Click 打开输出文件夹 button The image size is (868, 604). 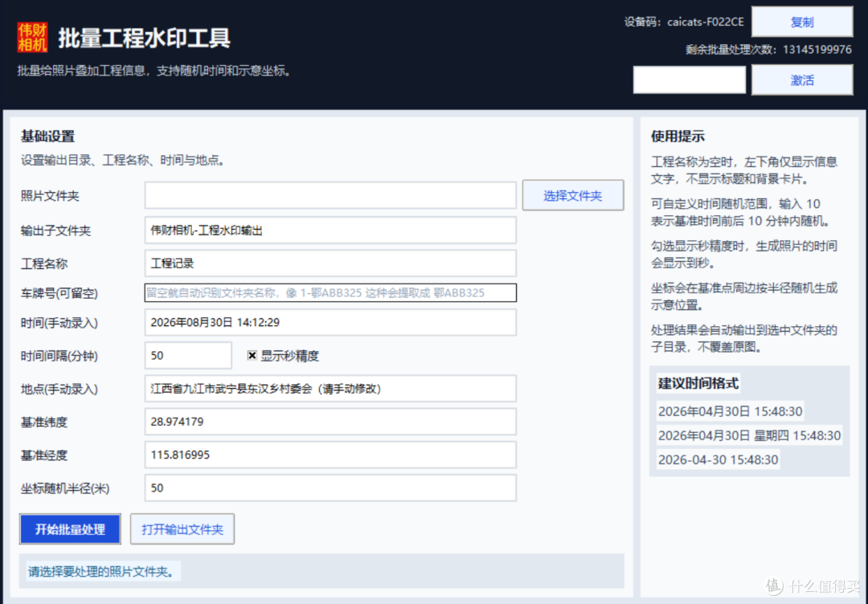[x=182, y=529]
